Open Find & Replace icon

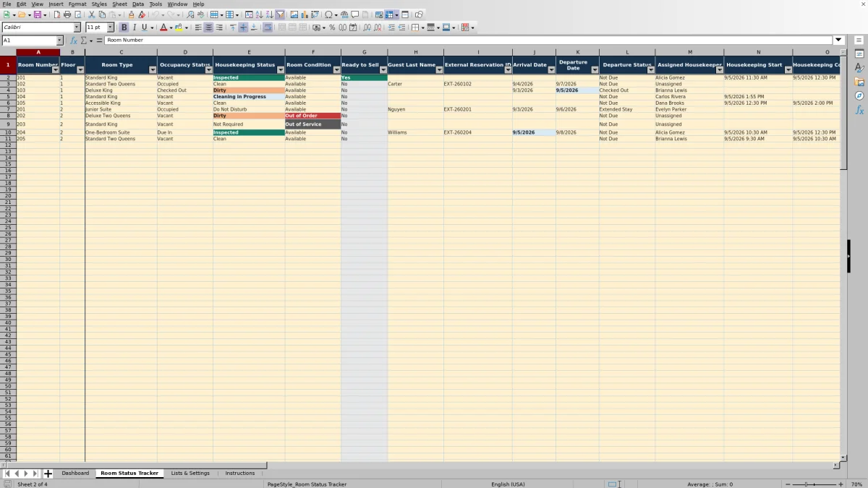point(190,14)
